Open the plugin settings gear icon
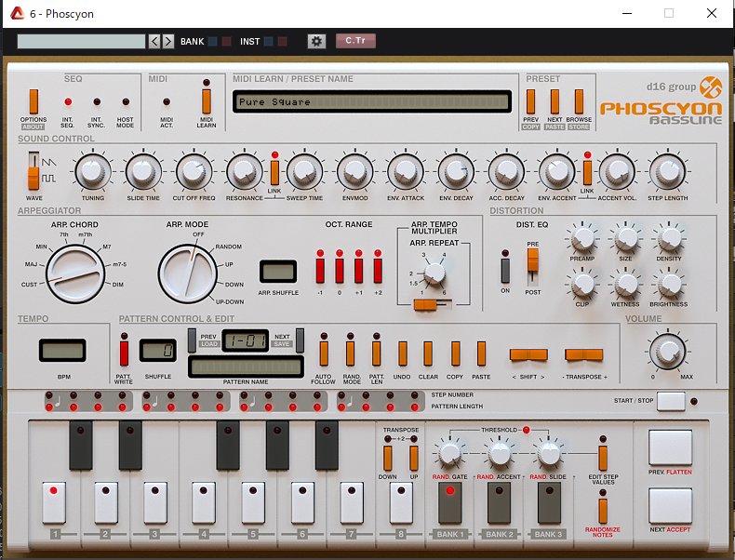Screen dimensions: 735x560 click(x=316, y=41)
